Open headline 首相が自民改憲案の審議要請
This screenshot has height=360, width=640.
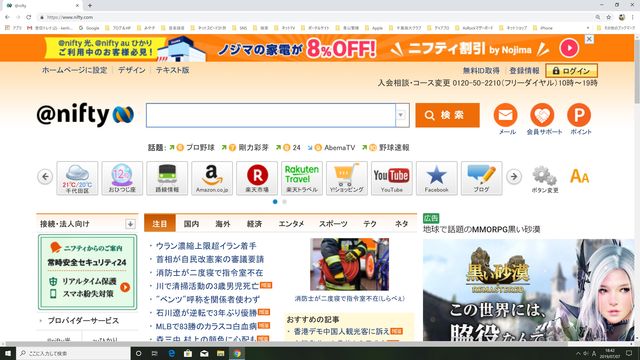210,259
